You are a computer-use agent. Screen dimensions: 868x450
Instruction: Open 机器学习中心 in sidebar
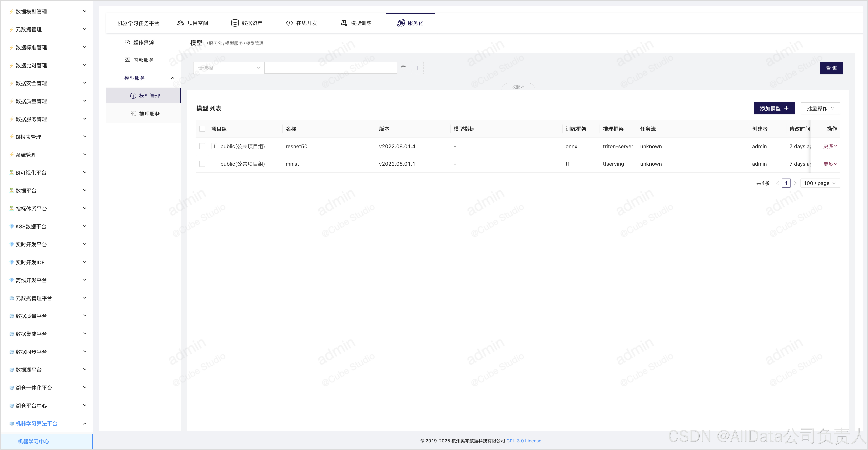[x=46, y=441]
